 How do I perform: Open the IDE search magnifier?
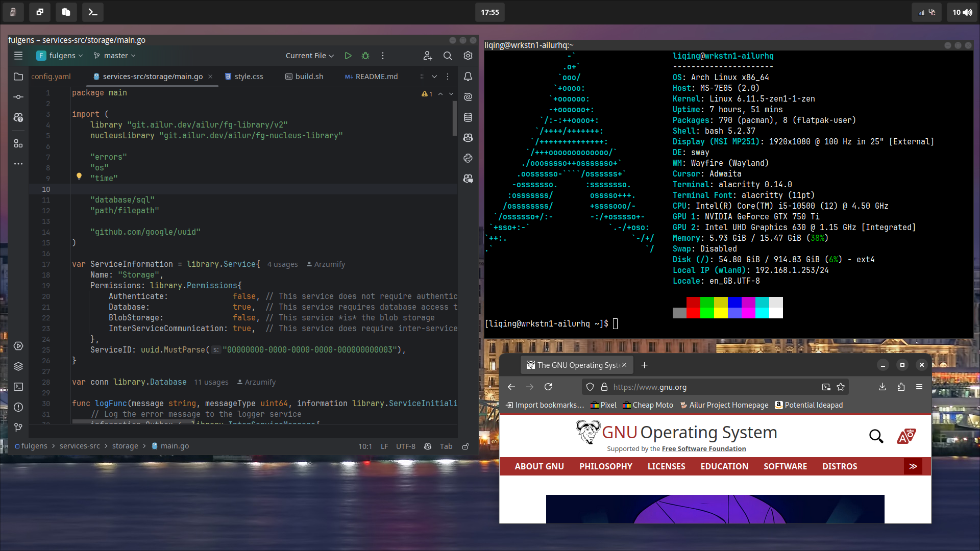click(448, 56)
